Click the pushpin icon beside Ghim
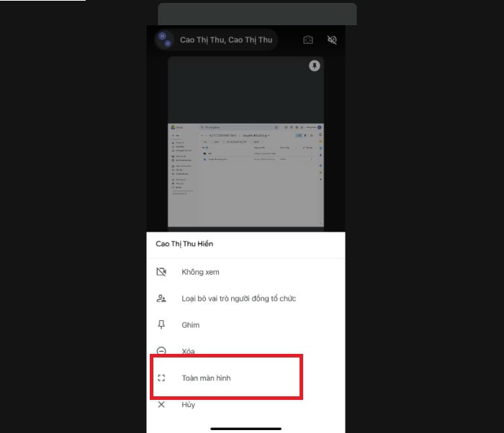The image size is (504, 433). (x=161, y=325)
